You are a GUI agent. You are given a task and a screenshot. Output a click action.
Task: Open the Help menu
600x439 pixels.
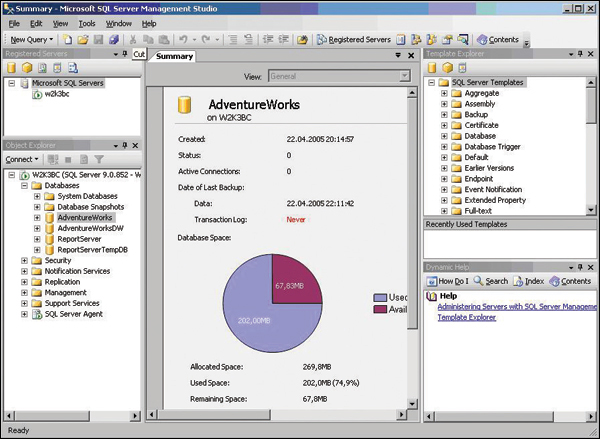[149, 24]
